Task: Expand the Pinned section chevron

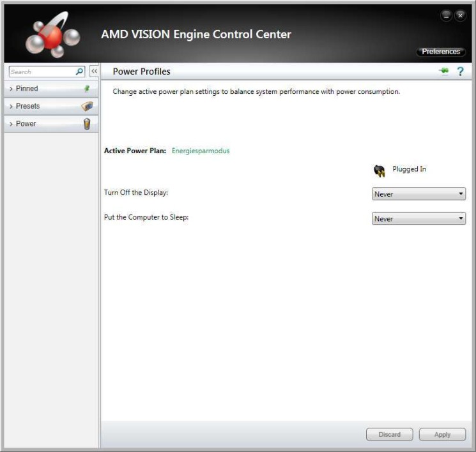Action: point(11,89)
